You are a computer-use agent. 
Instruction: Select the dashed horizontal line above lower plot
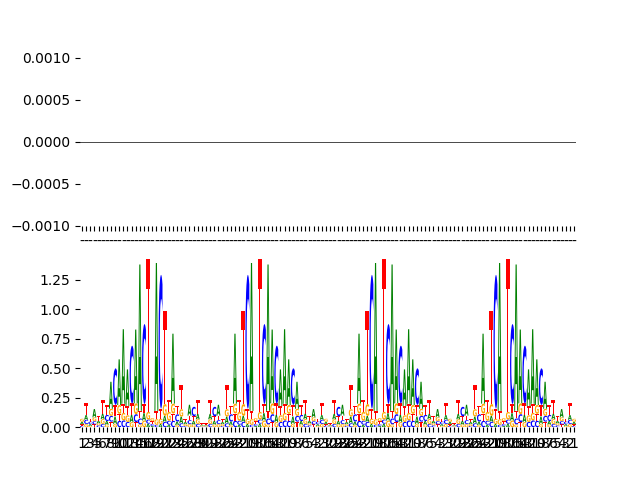click(x=326, y=240)
